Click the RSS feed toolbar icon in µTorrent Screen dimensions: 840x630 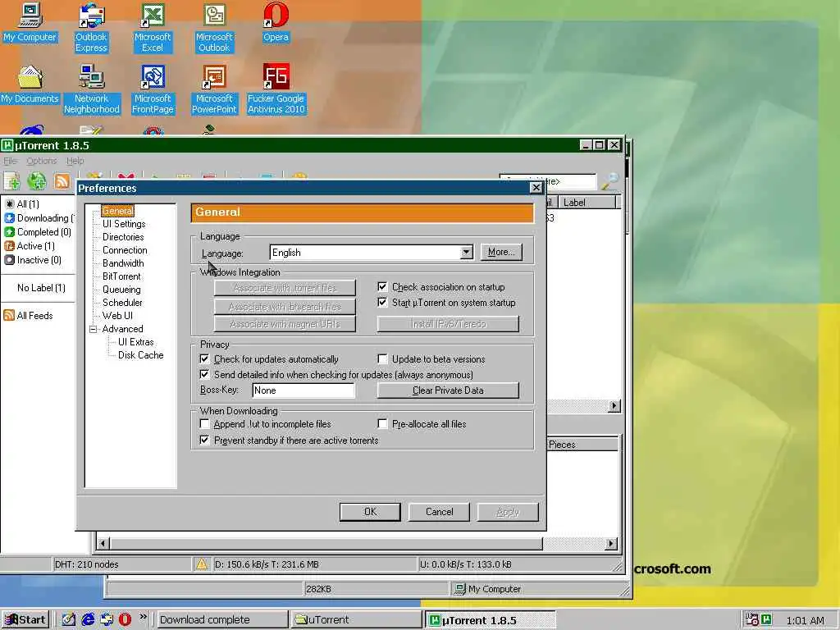[62, 181]
